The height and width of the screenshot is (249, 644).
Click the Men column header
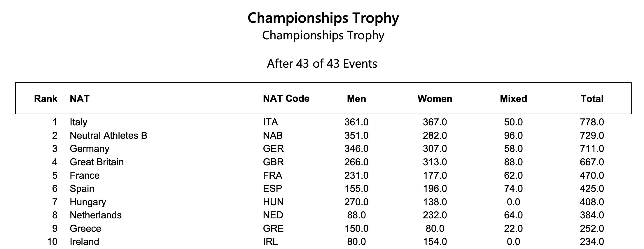click(x=356, y=99)
